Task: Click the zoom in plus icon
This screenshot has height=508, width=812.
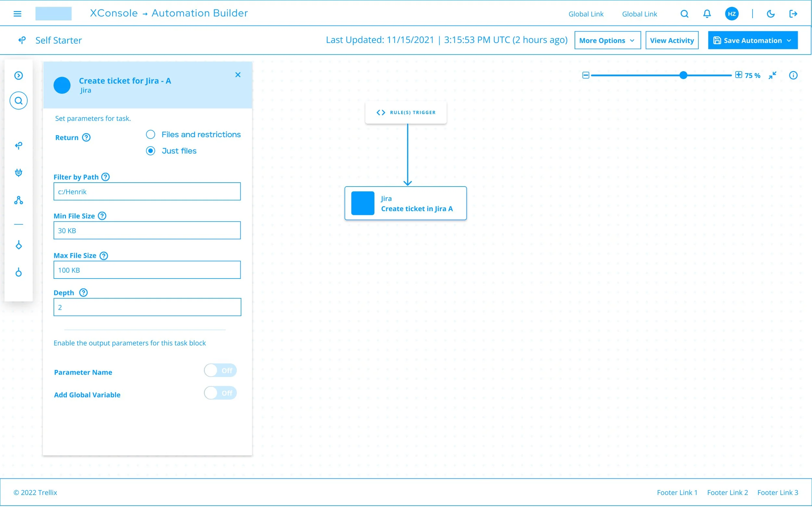Action: click(x=739, y=74)
